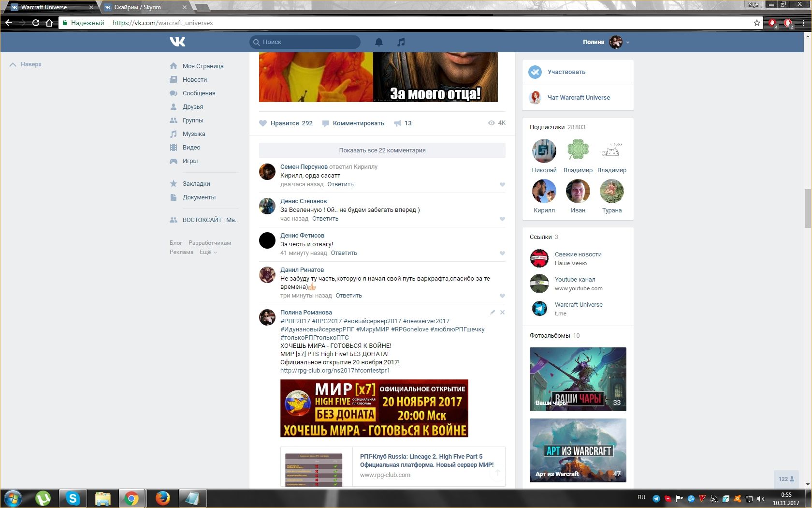This screenshot has width=812, height=508.
Task: Open uTorrent from the taskbar
Action: click(x=43, y=498)
